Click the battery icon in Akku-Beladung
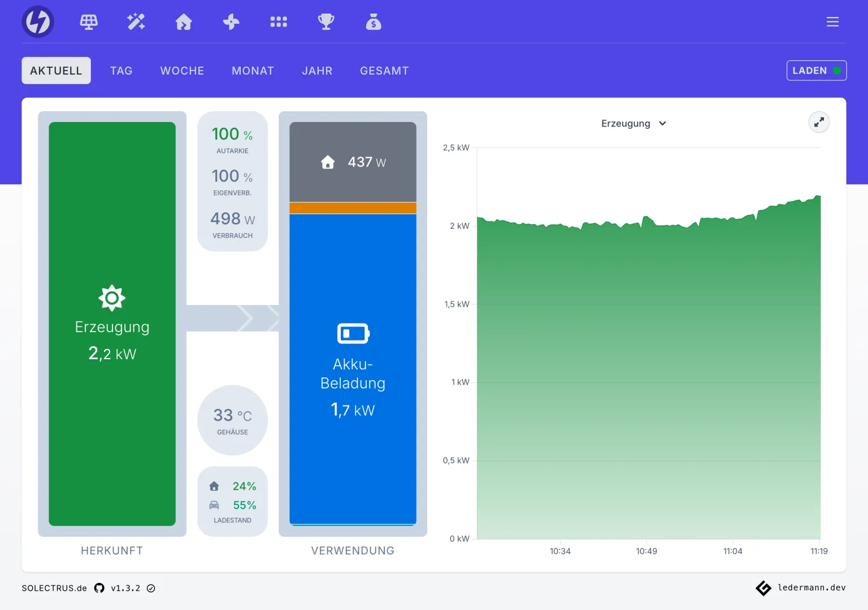The height and width of the screenshot is (610, 868). coord(353,333)
